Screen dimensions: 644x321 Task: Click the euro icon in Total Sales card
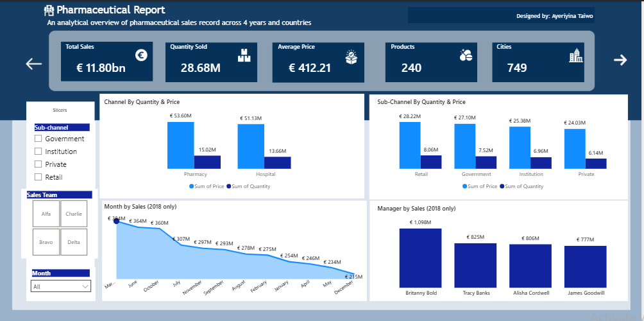[x=141, y=55]
